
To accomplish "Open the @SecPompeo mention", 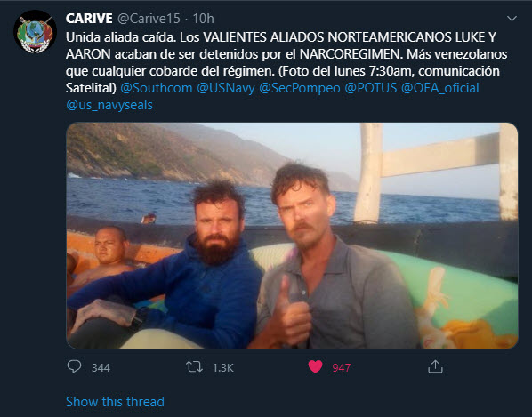I will (x=300, y=88).
